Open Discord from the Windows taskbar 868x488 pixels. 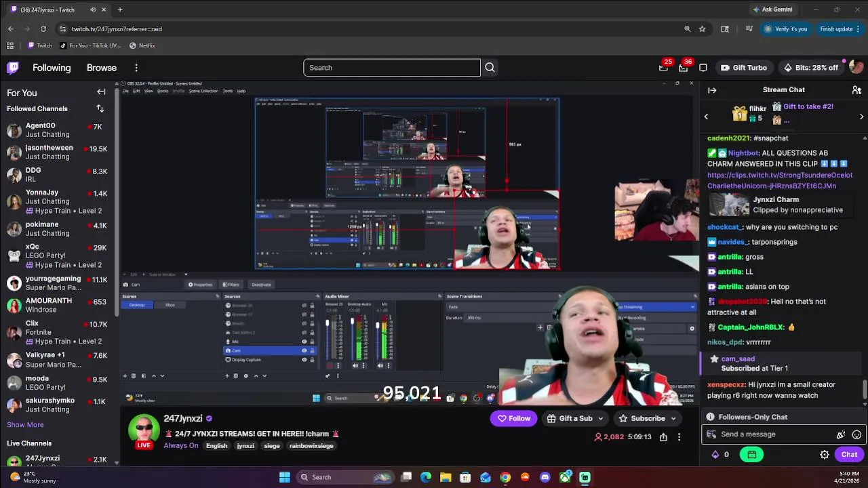pyautogui.click(x=545, y=477)
